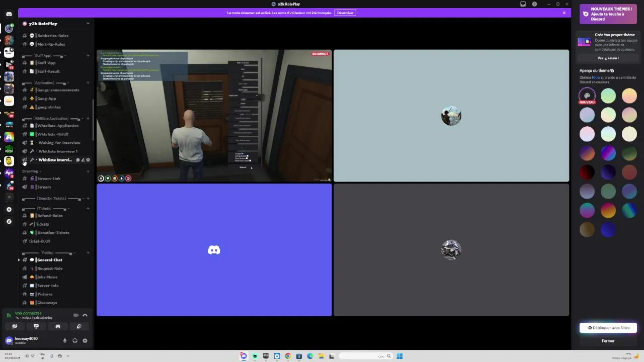The height and width of the screenshot is (362, 644).
Task: Select dark red theme swatch
Action: point(587,172)
